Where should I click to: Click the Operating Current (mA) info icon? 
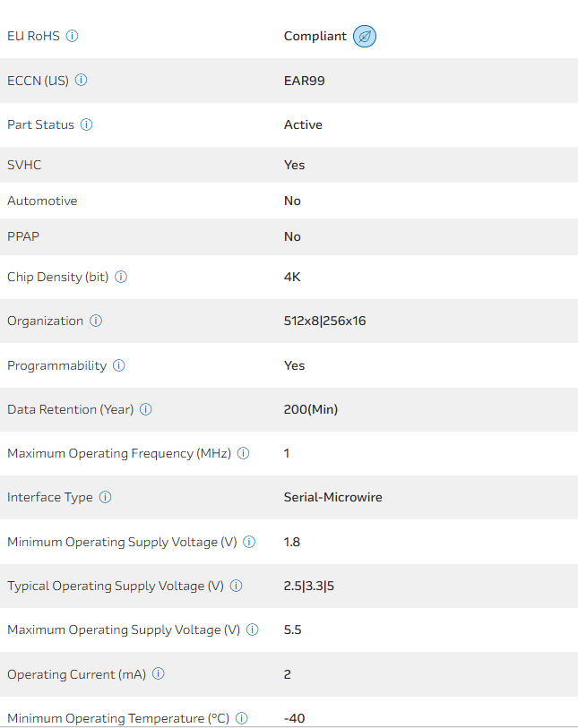(x=159, y=673)
